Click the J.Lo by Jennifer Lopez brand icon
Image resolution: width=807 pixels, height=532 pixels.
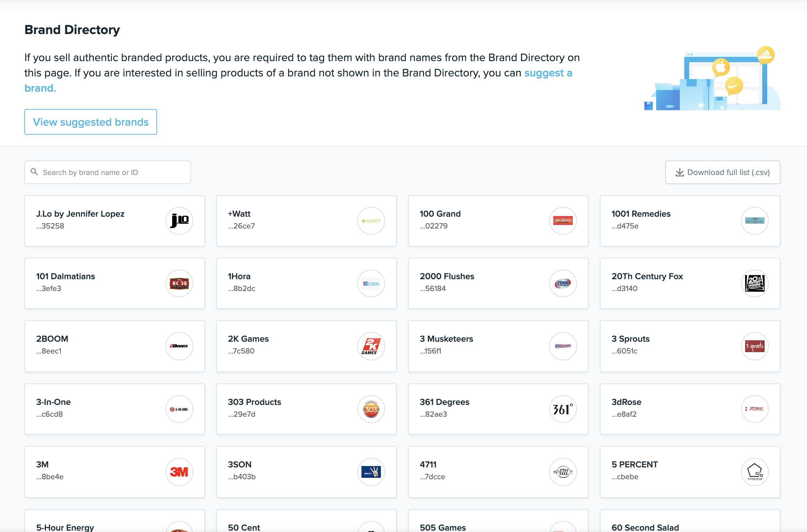pyautogui.click(x=179, y=220)
